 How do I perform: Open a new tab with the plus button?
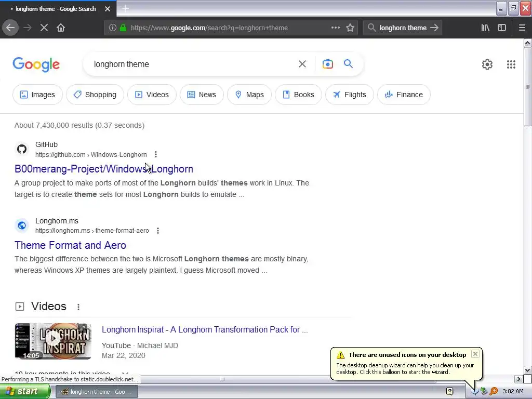point(125,8)
